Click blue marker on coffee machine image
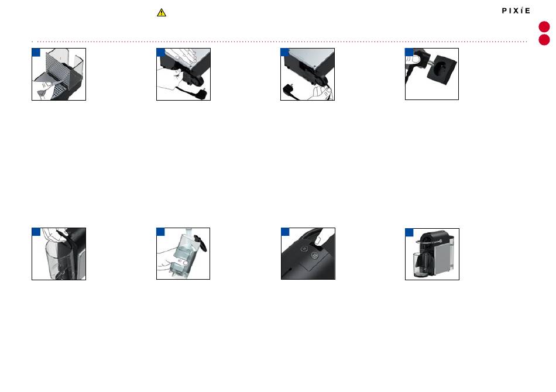556x392 pixels. tap(409, 232)
